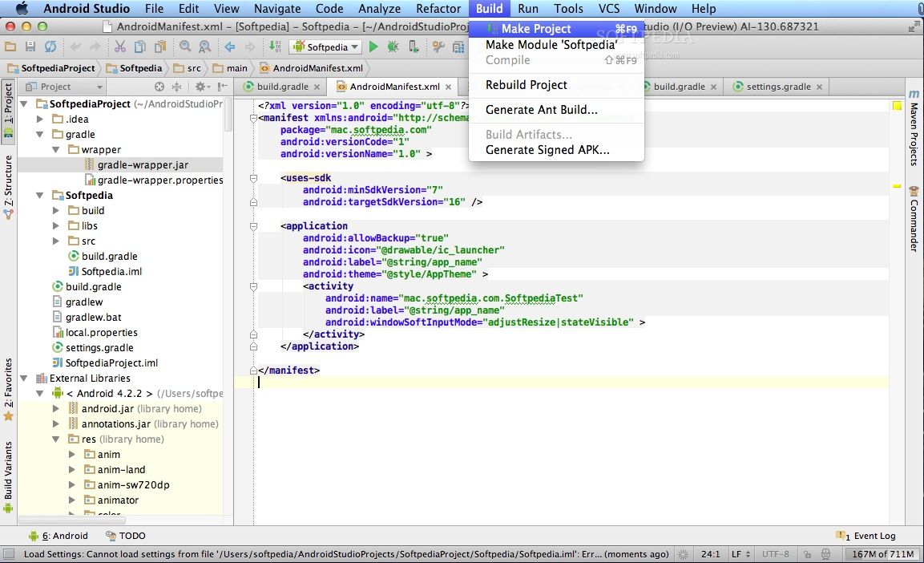Viewport: 924px width, 563px height.
Task: Expand android.jar library node
Action: pos(56,408)
